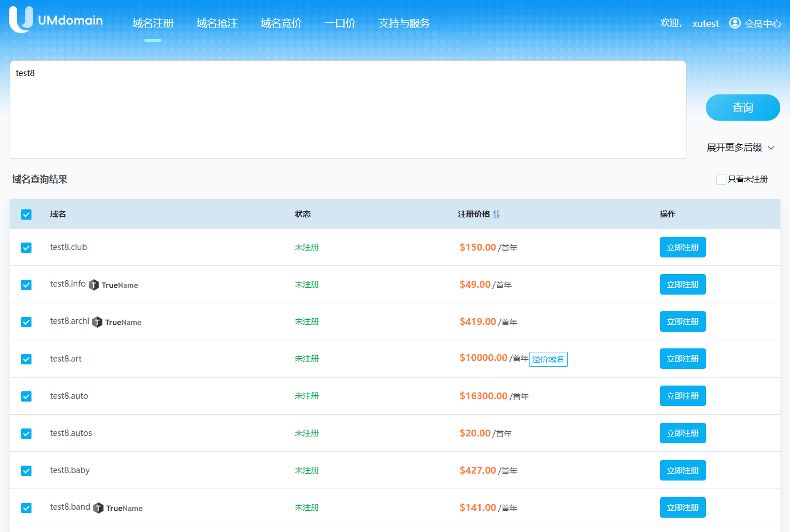The width and height of the screenshot is (790, 532).
Task: Uncheck the select-all checkbox in table header
Action: (26, 215)
